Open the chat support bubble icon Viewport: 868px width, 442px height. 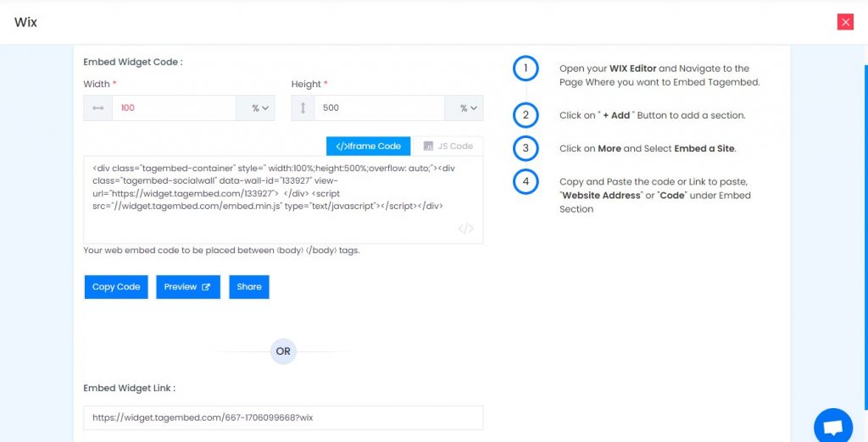click(x=832, y=427)
